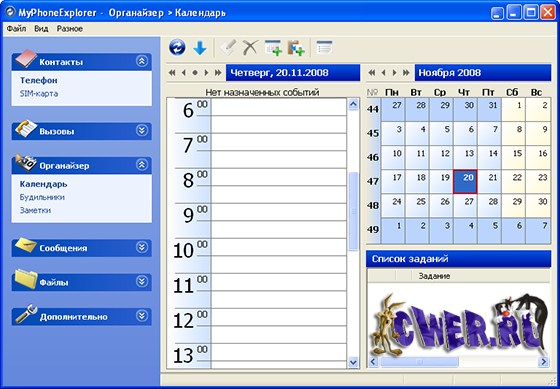
Task: Open Календарь in Органайзер
Action: [44, 184]
